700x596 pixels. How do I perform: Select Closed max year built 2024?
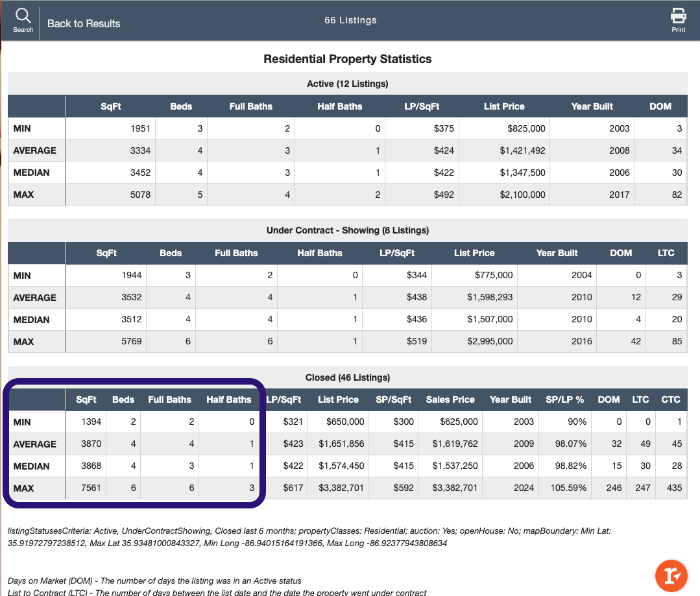pos(524,488)
